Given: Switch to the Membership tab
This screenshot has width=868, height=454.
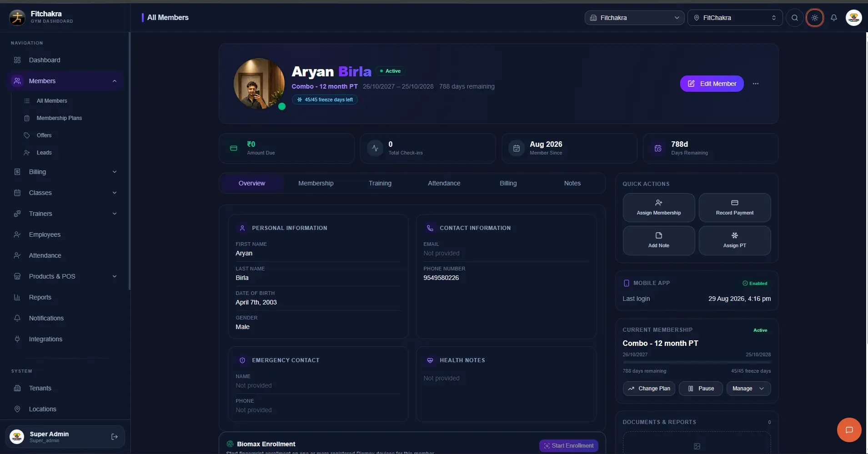Looking at the screenshot, I should [316, 183].
